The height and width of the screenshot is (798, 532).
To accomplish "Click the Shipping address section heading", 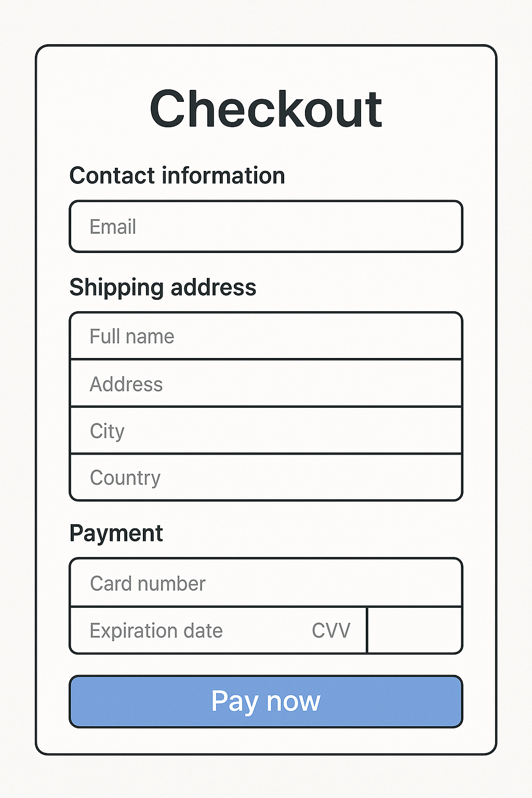I will click(163, 288).
